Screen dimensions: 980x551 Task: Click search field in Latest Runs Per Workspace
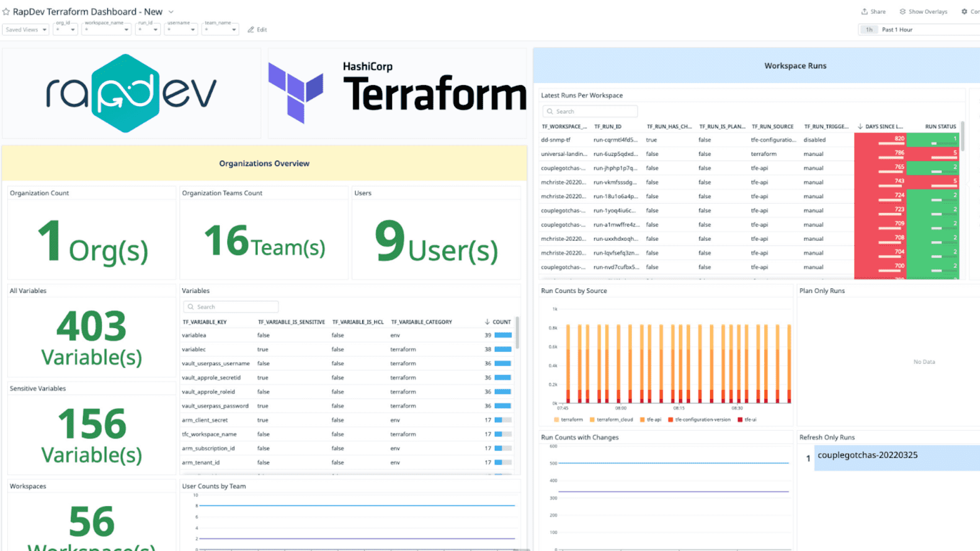coord(590,111)
